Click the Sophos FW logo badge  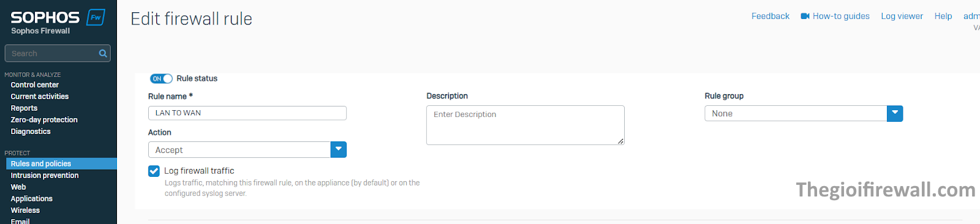click(96, 17)
